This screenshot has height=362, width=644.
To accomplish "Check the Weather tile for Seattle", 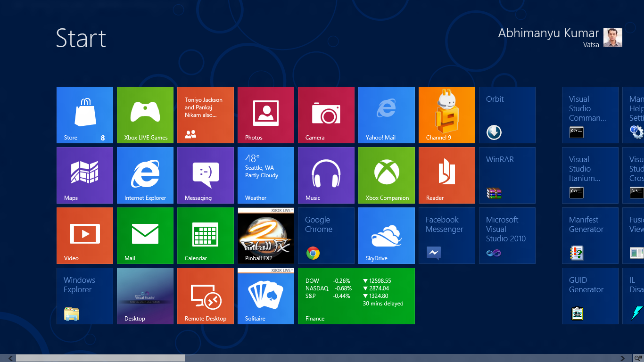I will pyautogui.click(x=266, y=175).
